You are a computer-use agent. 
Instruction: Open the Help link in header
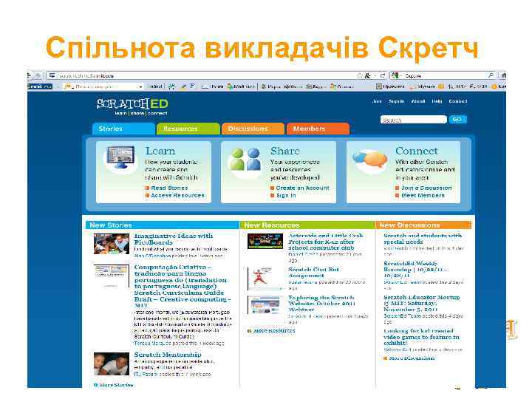click(x=437, y=101)
